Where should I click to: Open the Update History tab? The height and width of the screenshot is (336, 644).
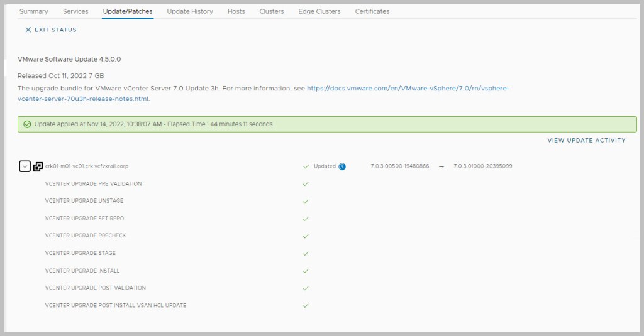(x=190, y=11)
